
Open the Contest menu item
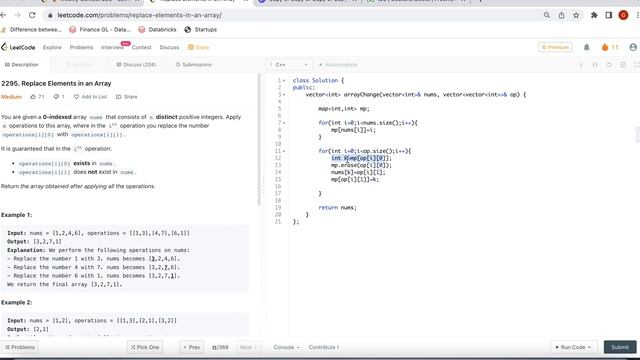(x=142, y=47)
